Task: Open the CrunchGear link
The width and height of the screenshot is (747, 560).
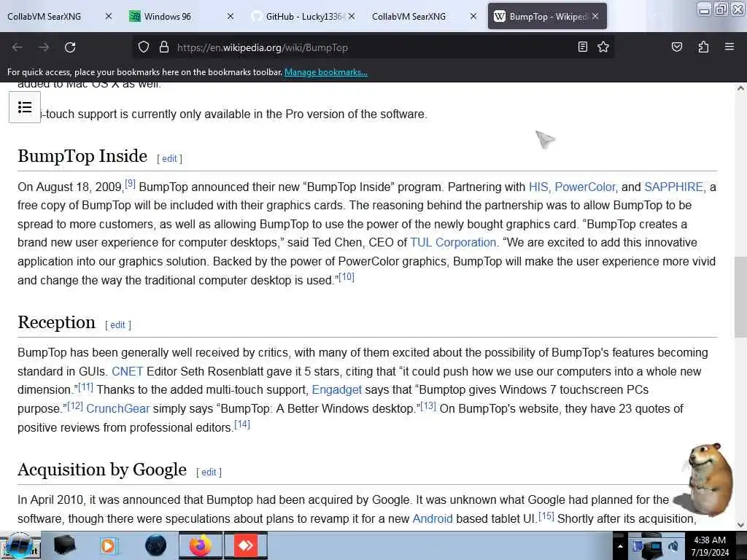Action: pyautogui.click(x=117, y=408)
